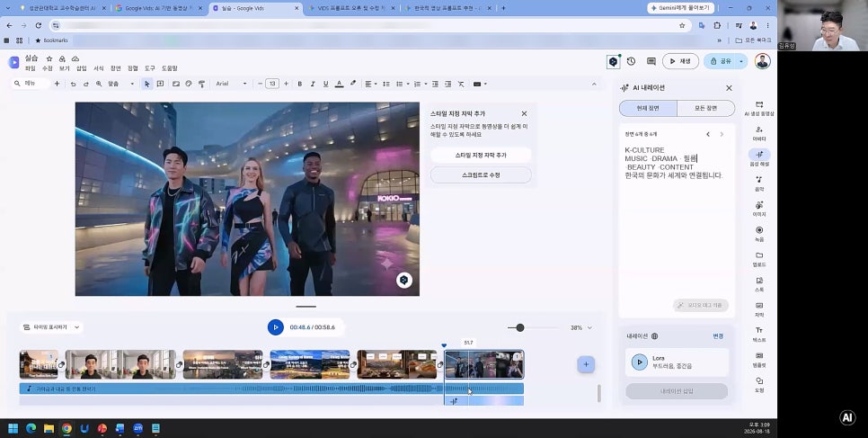Decrease the indent
The height and width of the screenshot is (438, 868).
(x=435, y=84)
